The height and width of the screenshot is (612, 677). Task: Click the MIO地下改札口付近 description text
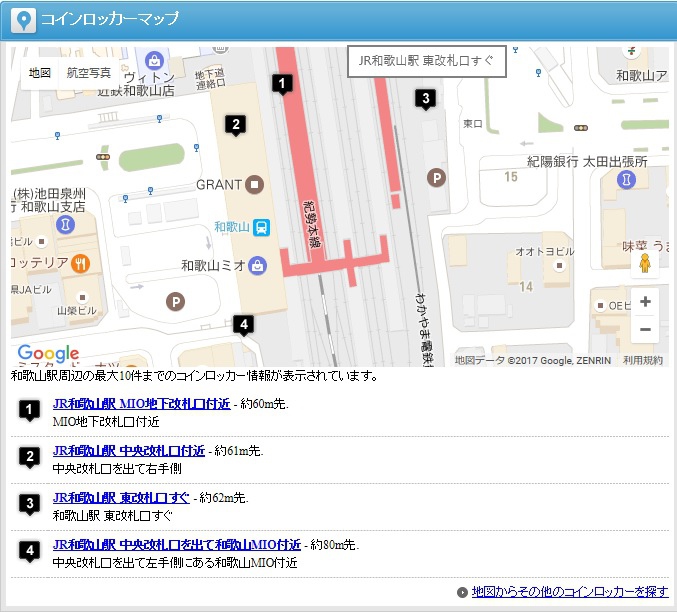(106, 422)
